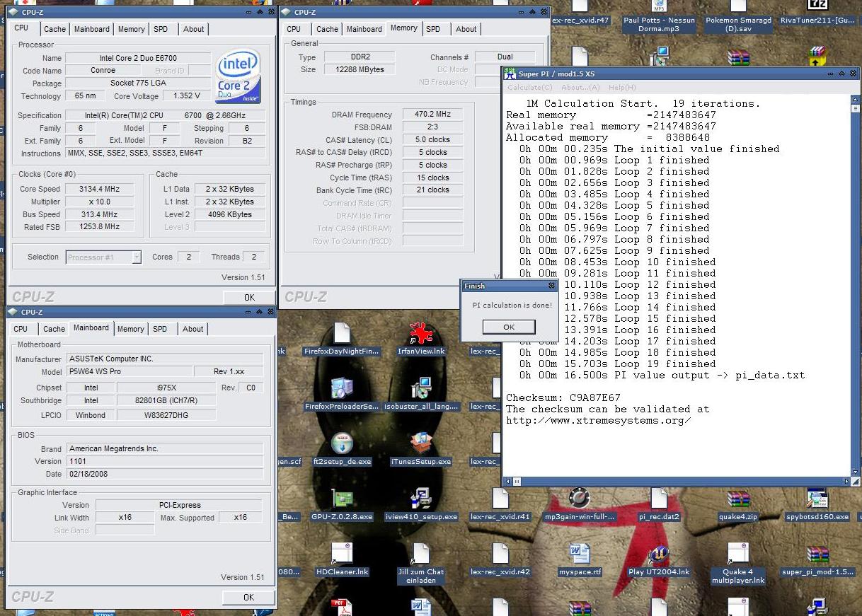Click the FSB:DRAM ratio value 2:3

coord(434,127)
